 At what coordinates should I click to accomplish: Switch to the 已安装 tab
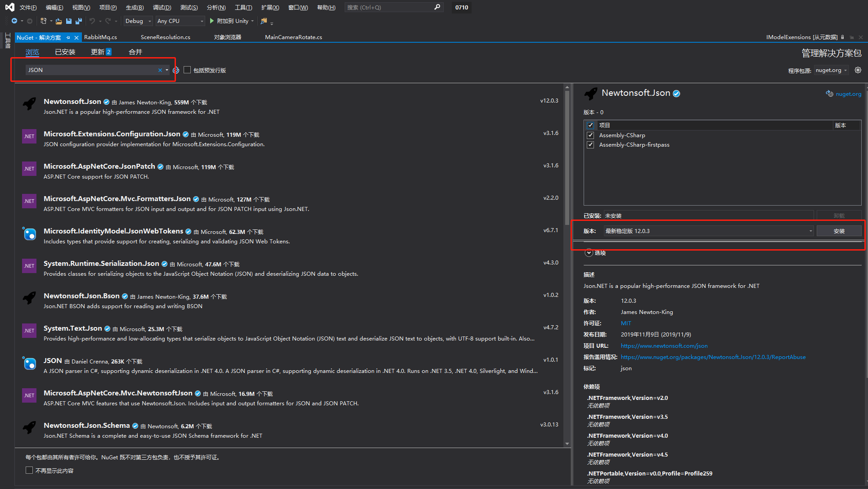tap(65, 52)
